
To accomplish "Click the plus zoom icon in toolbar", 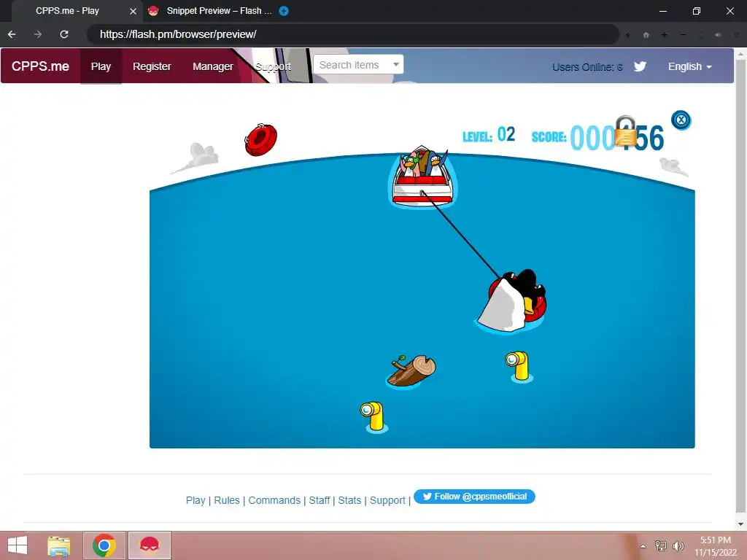I will tap(664, 35).
